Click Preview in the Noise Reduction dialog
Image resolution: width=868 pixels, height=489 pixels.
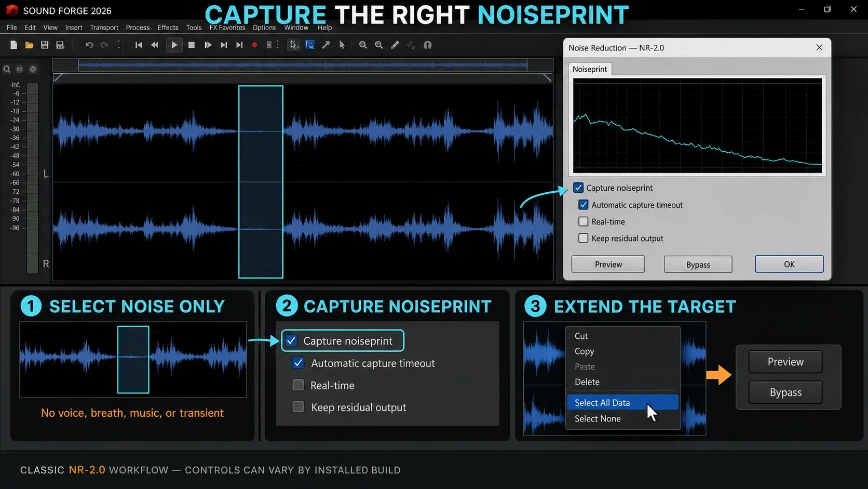(608, 264)
